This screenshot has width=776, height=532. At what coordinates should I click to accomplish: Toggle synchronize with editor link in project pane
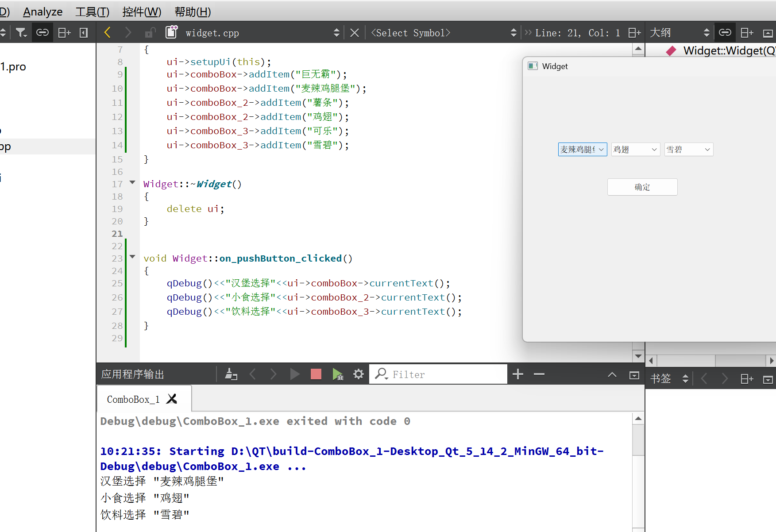(42, 33)
